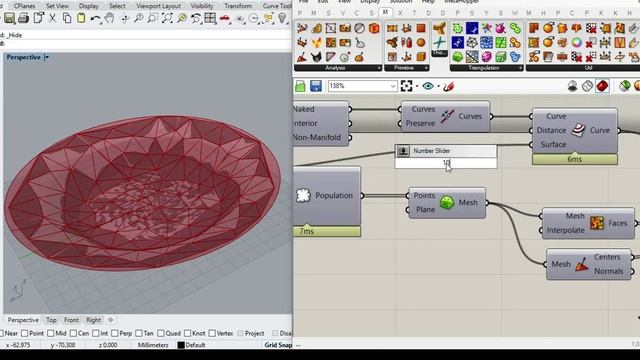Screen dimensions: 640x360
Task: Click the Save icon in Rhino toolbar
Action: pyautogui.click(x=9, y=18)
